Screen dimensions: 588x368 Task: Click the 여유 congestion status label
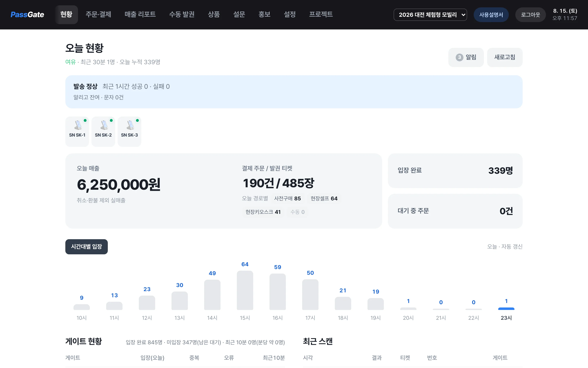(70, 62)
